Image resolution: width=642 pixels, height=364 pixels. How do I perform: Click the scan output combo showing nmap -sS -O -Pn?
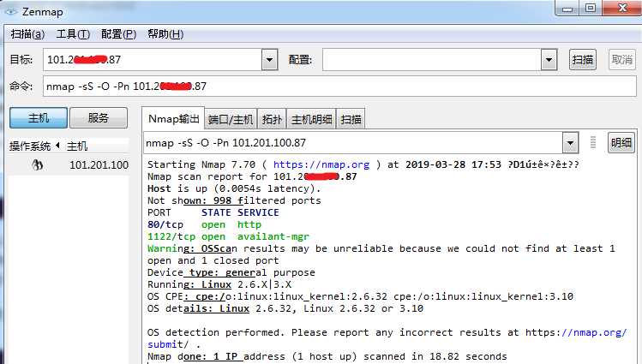(353, 143)
